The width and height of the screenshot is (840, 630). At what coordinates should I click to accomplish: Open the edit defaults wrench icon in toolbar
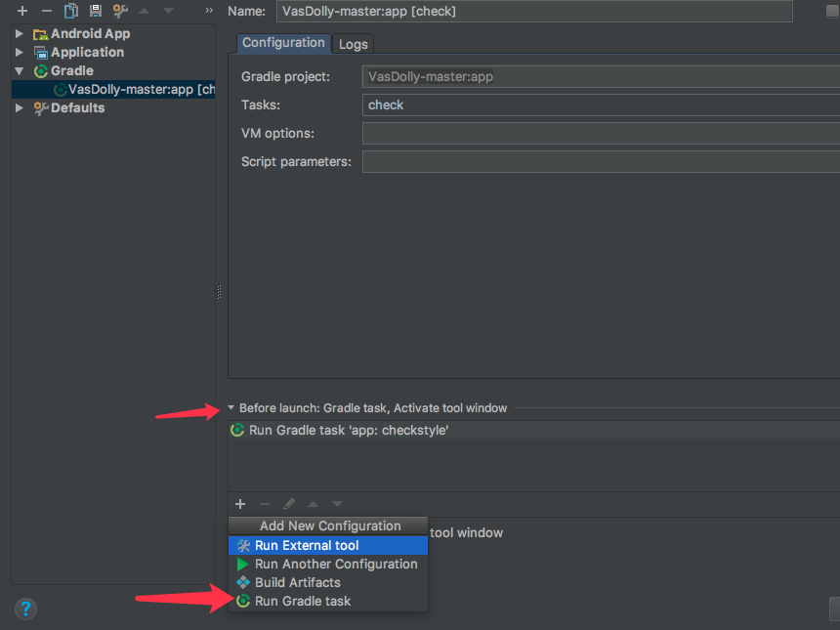pos(120,11)
